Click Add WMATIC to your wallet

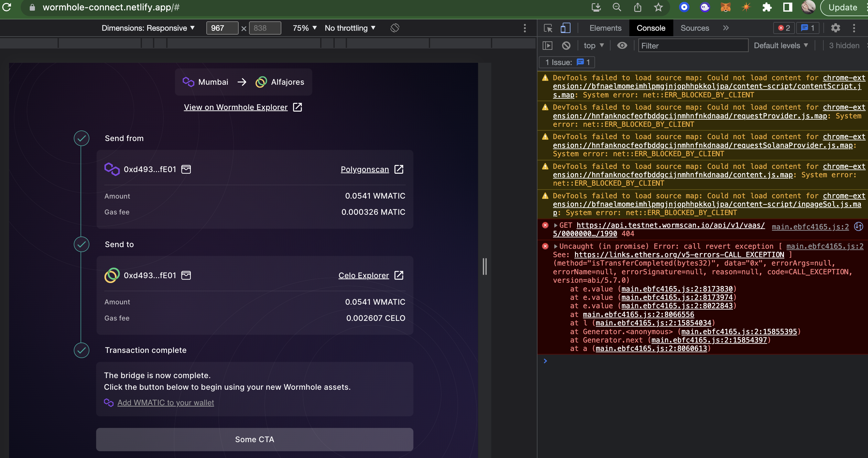pos(166,403)
